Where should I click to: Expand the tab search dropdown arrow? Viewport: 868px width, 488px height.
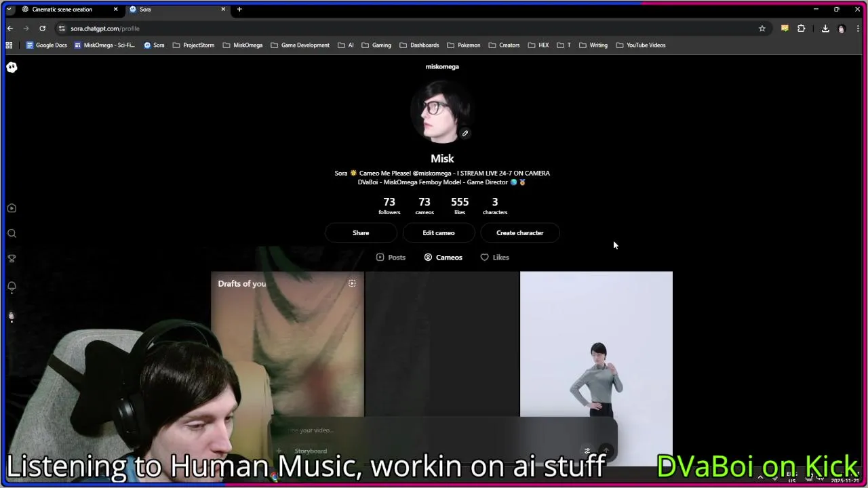[9, 9]
